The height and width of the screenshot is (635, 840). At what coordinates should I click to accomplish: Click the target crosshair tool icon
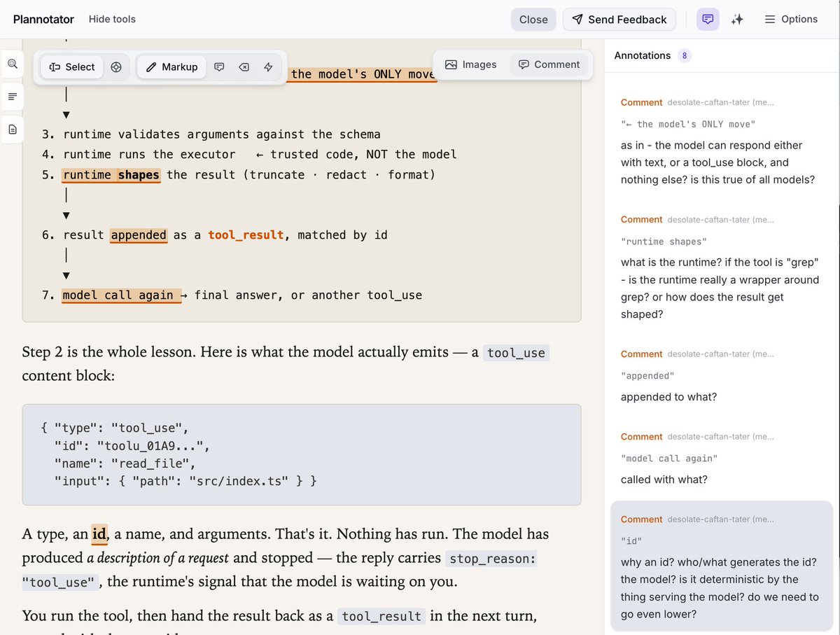(116, 67)
